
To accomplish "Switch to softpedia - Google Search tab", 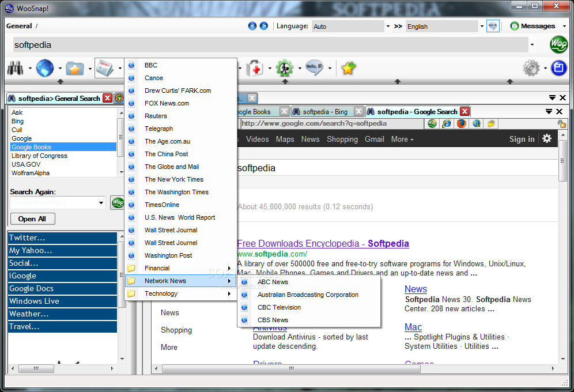I will pos(417,112).
